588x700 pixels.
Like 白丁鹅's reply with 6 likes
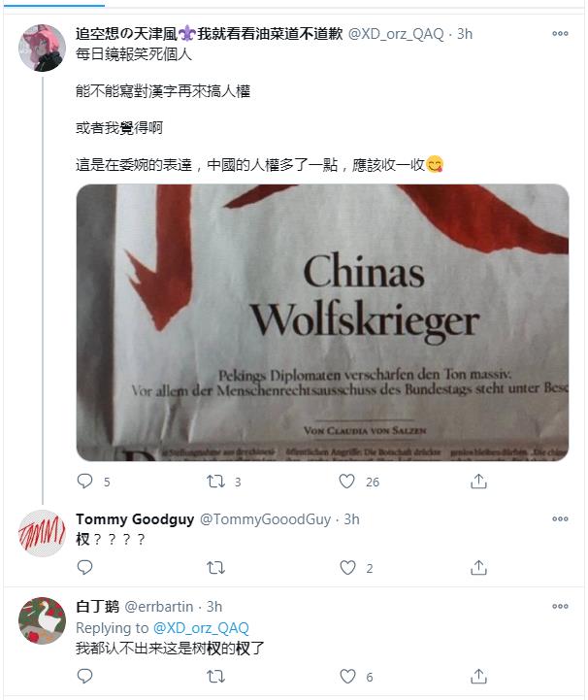click(x=347, y=677)
